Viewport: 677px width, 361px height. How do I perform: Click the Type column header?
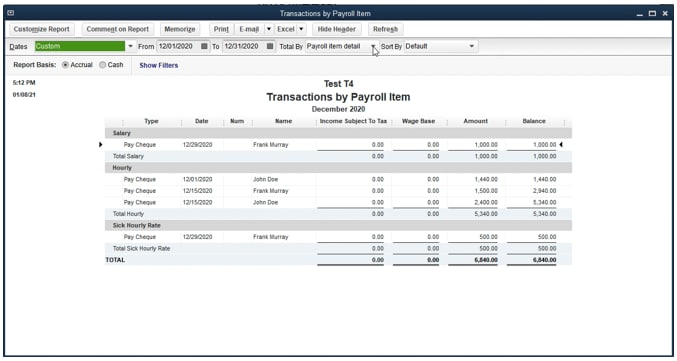point(151,121)
